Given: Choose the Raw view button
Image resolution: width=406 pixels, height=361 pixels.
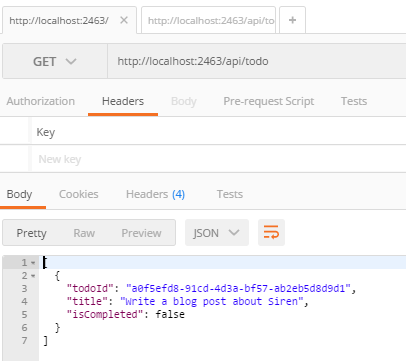Looking at the screenshot, I should click(84, 233).
